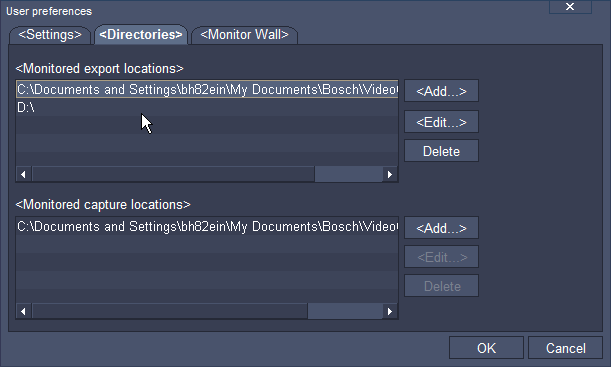Delete the selected export location

point(441,151)
